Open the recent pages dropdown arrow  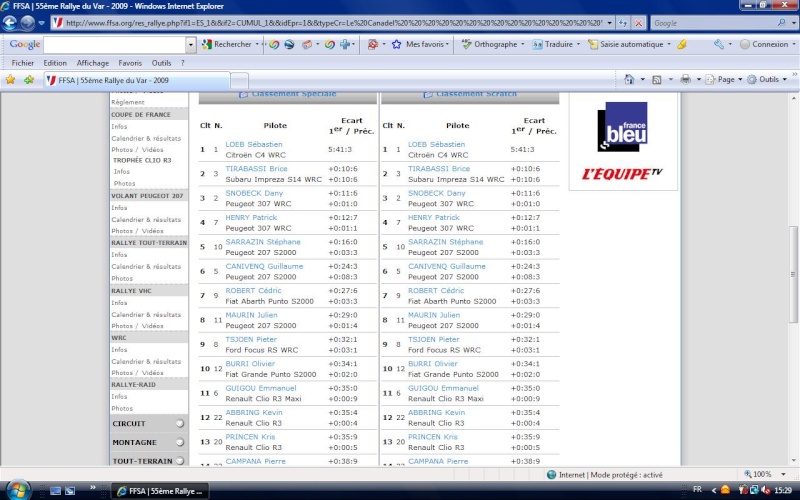click(x=42, y=23)
